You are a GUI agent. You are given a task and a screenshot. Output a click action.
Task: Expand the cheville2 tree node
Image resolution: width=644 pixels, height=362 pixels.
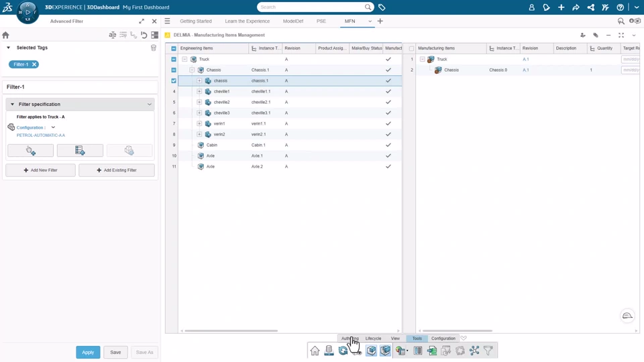(199, 102)
